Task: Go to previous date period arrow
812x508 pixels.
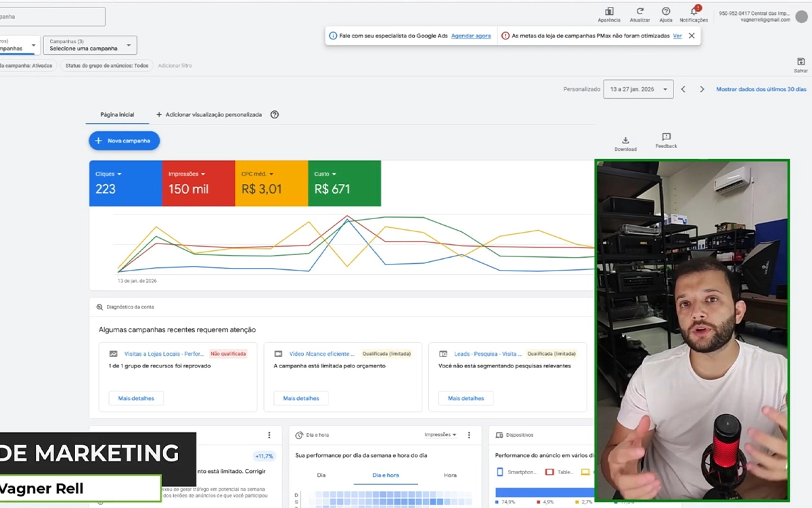Action: pyautogui.click(x=683, y=89)
